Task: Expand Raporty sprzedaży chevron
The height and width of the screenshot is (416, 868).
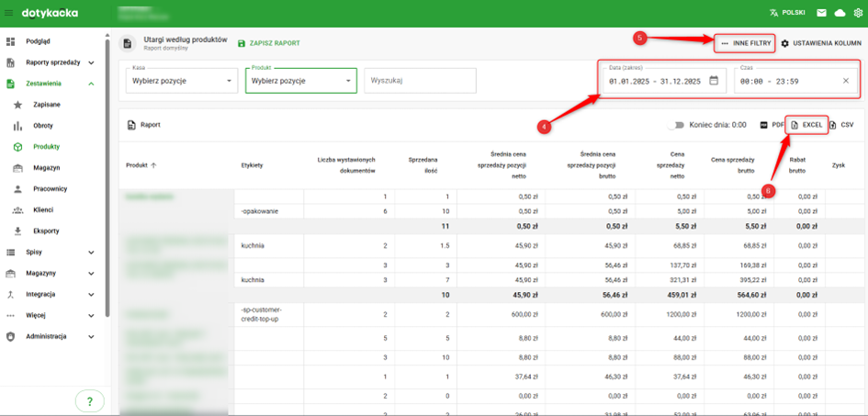Action: 91,62
